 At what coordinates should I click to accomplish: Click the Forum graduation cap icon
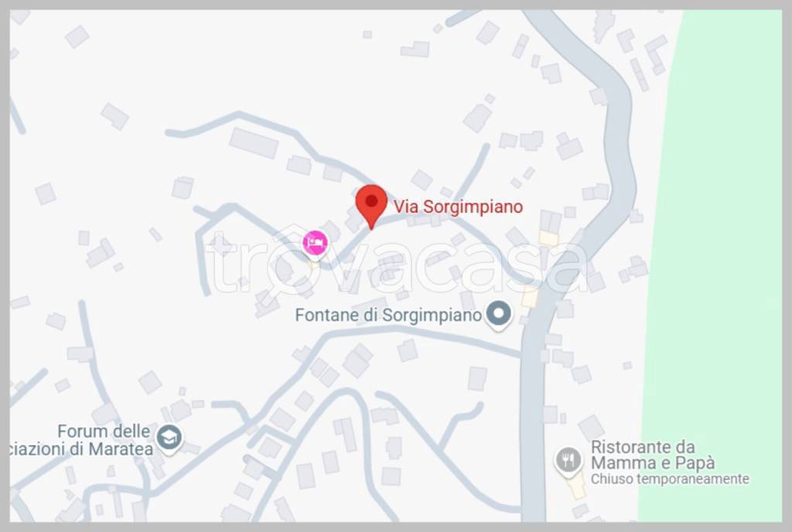pos(169,438)
